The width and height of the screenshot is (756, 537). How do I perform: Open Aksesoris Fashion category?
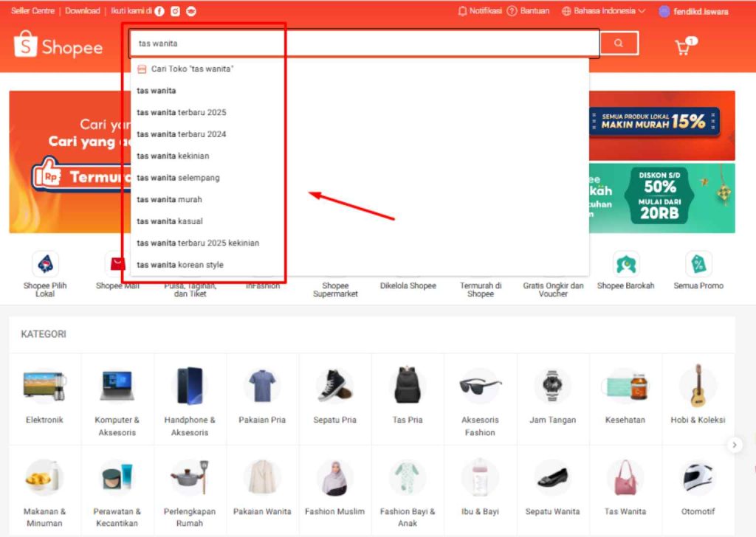pyautogui.click(x=480, y=398)
